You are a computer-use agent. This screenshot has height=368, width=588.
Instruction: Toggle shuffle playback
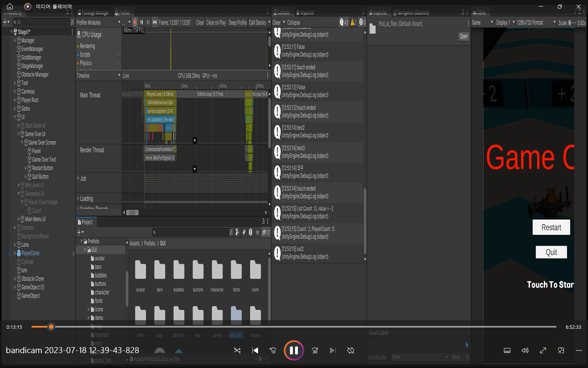coord(237,350)
